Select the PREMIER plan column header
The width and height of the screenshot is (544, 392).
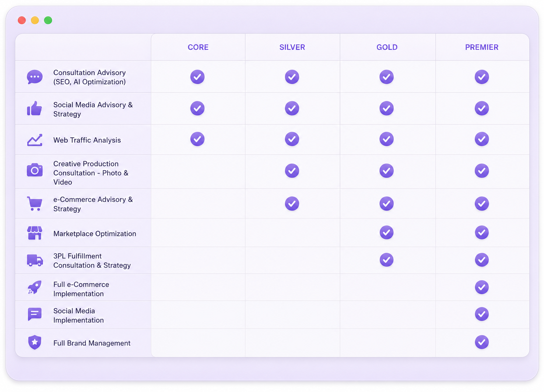click(x=482, y=47)
